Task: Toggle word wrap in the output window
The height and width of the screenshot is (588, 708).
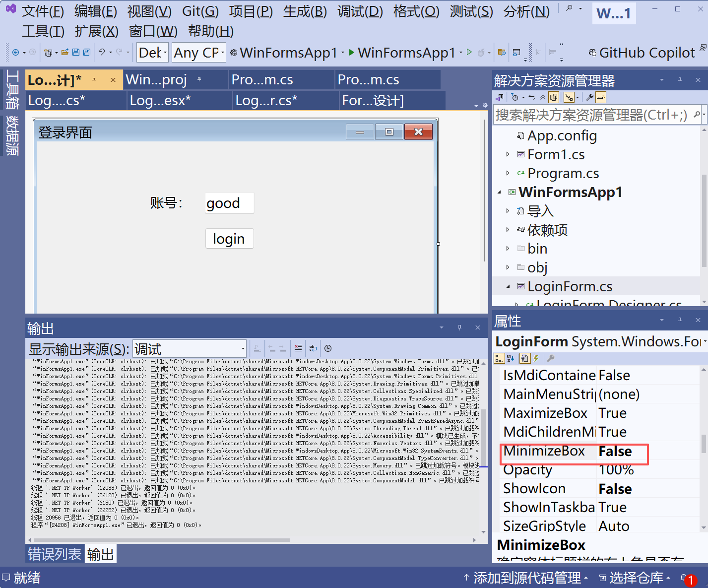Action: coord(313,348)
